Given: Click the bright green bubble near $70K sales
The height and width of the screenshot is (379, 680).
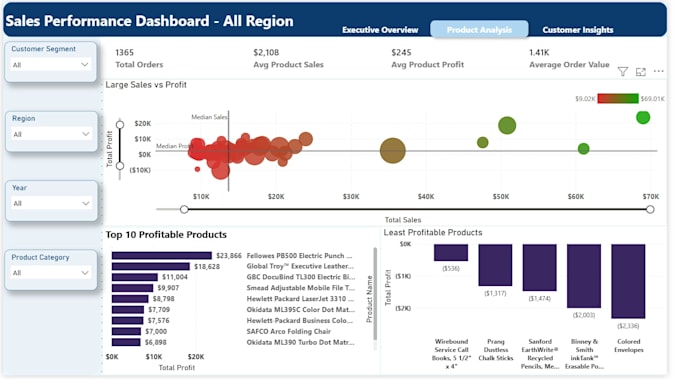Looking at the screenshot, I should 643,117.
